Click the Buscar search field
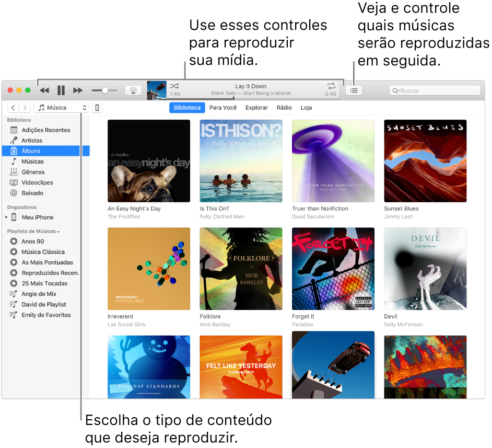 coord(435,90)
